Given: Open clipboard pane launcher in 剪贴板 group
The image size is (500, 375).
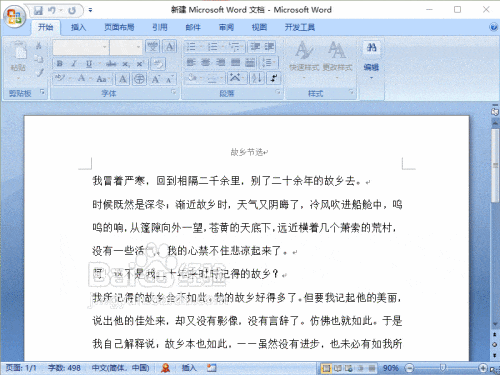Looking at the screenshot, I should pyautogui.click(x=42, y=92).
